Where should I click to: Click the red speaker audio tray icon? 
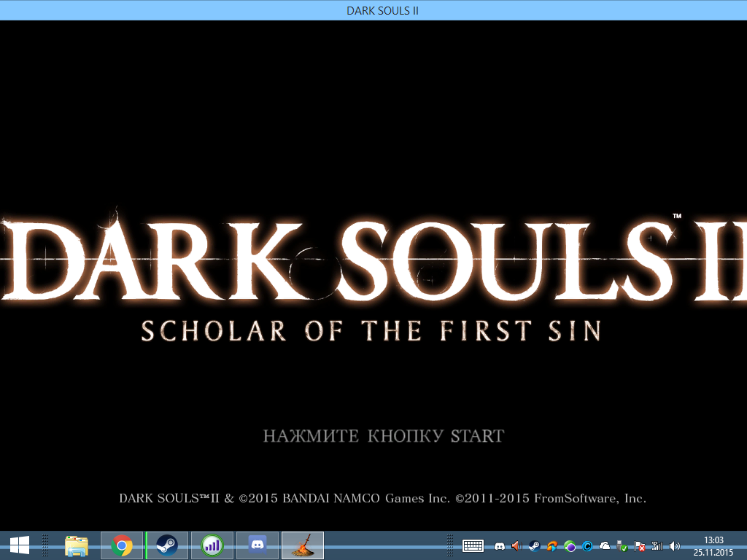517,545
